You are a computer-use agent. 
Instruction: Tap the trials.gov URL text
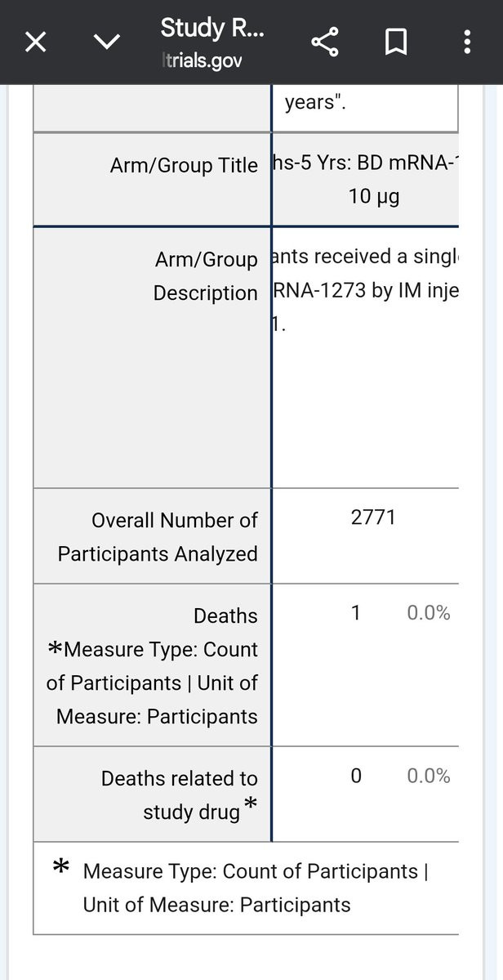201,60
